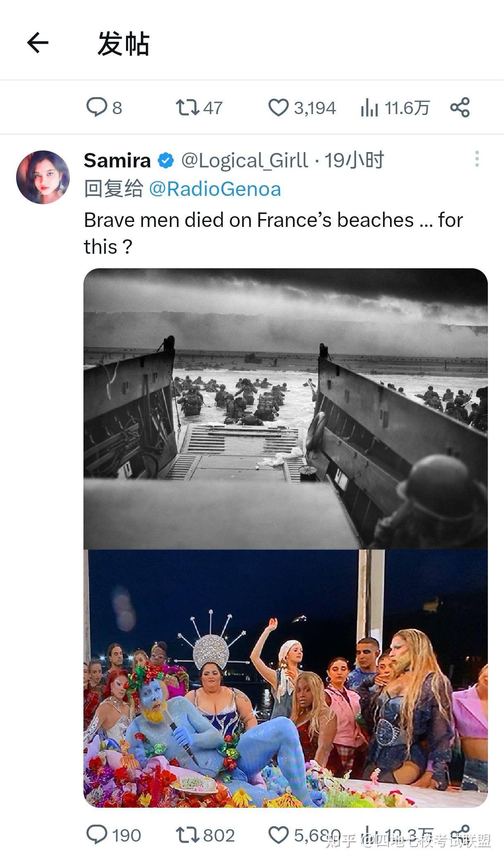
Task: Open the 19小时 timestamp on Samira's post
Action: click(x=354, y=160)
